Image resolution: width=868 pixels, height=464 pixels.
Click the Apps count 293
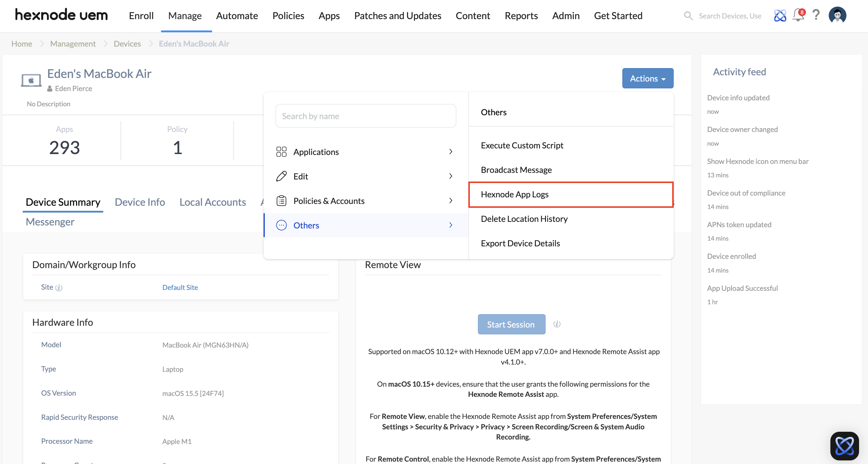[64, 148]
